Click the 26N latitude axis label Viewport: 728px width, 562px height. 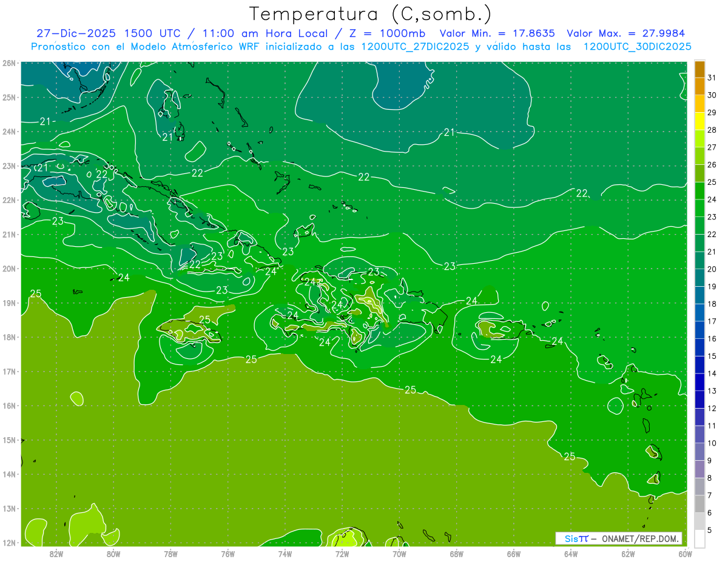(x=8, y=63)
